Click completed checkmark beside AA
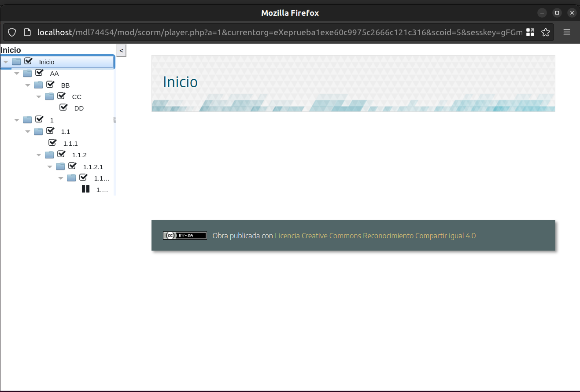 coord(40,72)
